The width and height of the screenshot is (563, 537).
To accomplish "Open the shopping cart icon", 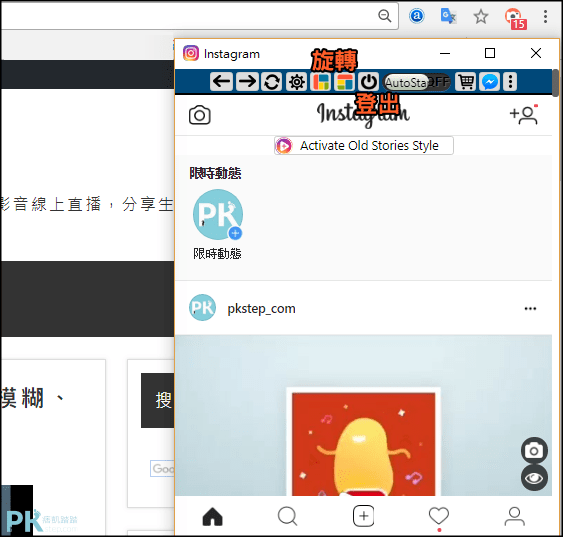I will pos(466,81).
